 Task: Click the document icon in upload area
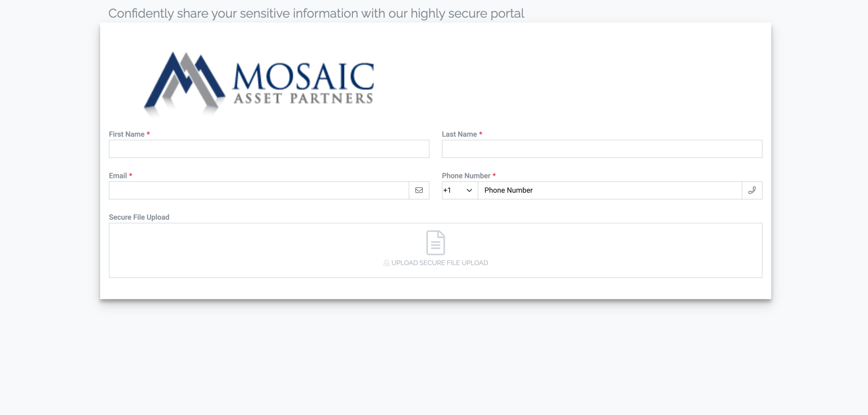point(436,243)
